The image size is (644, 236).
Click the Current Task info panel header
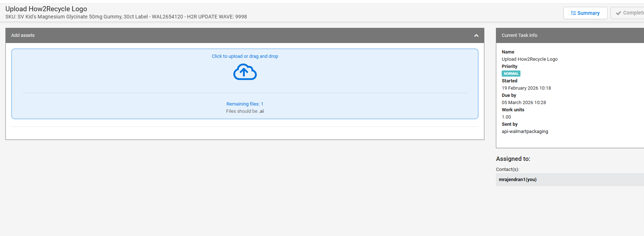click(x=519, y=35)
